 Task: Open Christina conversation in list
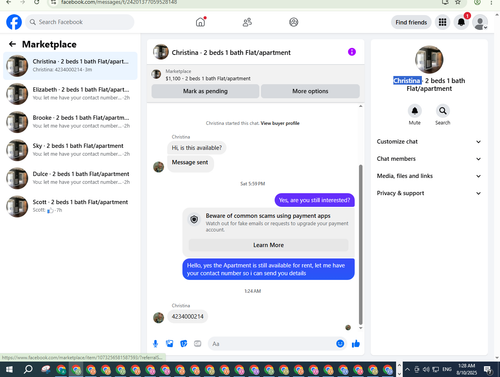tap(70, 66)
